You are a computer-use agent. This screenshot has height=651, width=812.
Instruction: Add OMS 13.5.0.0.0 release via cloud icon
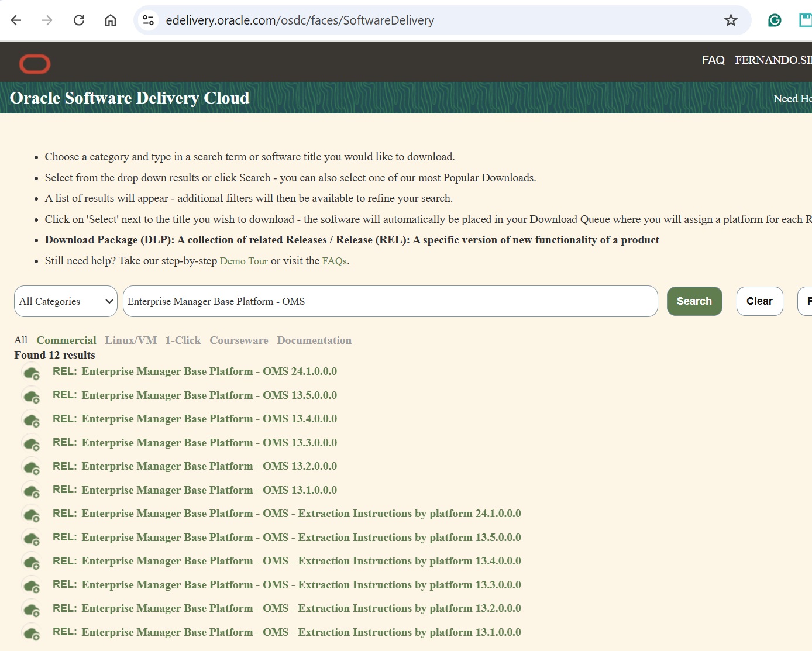32,396
